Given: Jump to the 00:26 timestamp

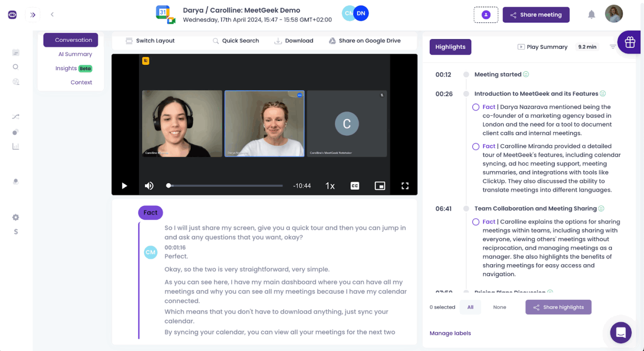Looking at the screenshot, I should point(444,94).
